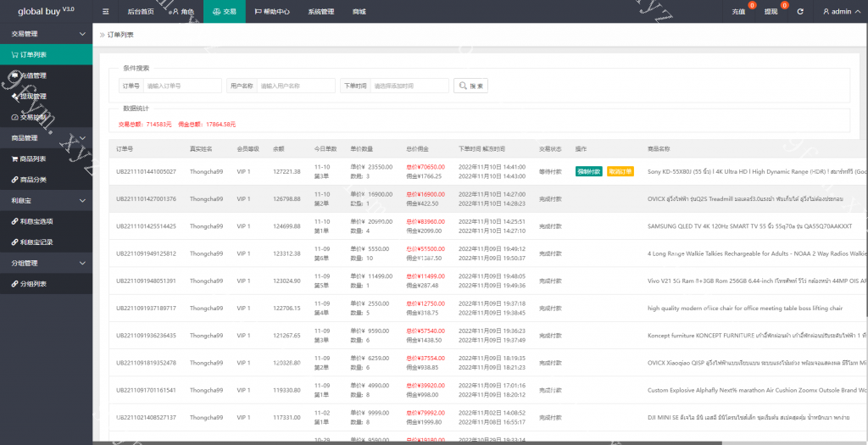Click the 提现 notification badge
This screenshot has height=445, width=868.
pyautogui.click(x=784, y=6)
